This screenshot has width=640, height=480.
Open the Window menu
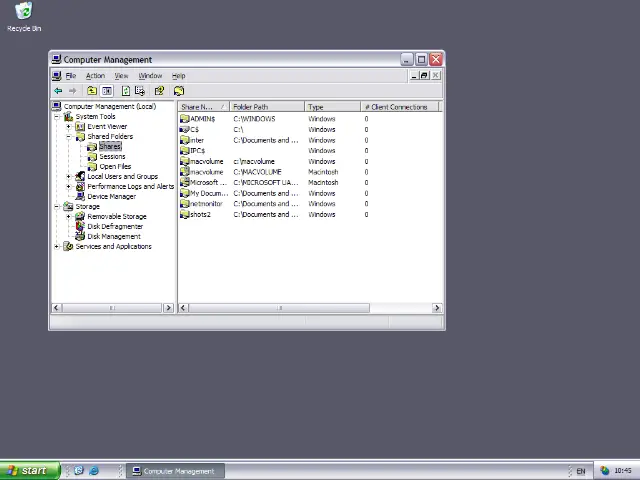click(x=150, y=76)
